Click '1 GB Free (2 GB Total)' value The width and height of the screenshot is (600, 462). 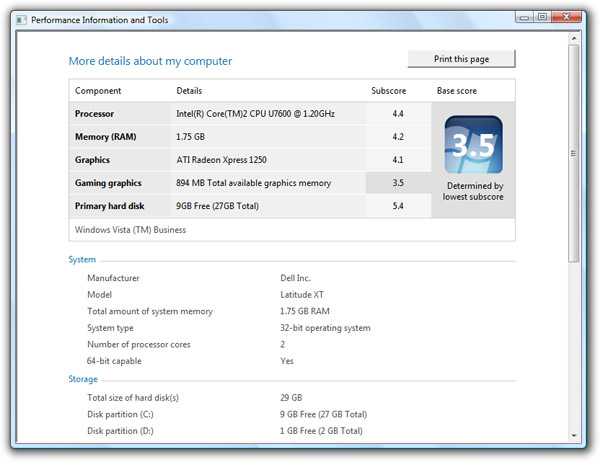tap(321, 431)
